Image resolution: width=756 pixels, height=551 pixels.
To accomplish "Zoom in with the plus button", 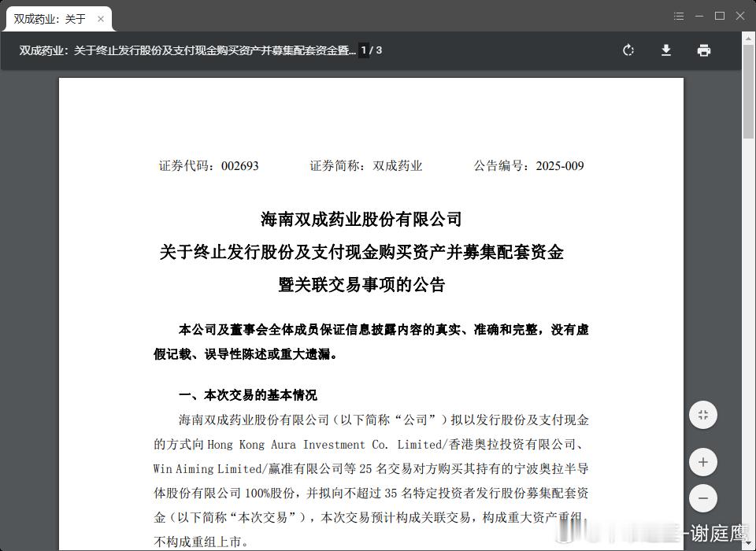I will [x=703, y=462].
